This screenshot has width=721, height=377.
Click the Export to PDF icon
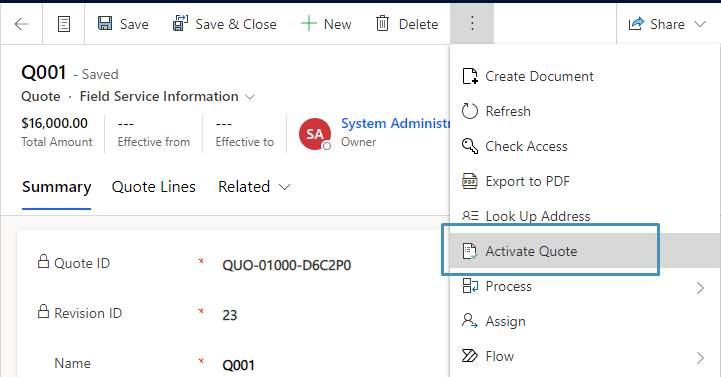tap(469, 181)
